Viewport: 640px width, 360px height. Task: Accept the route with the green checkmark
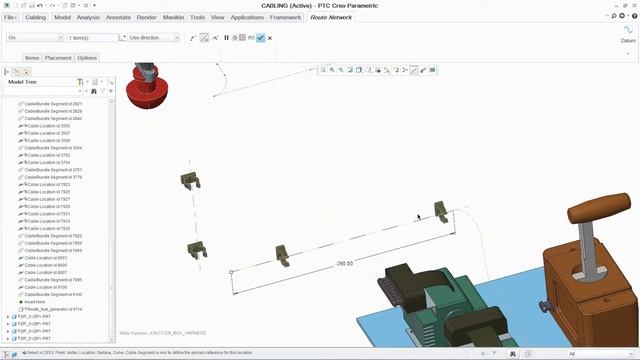point(260,38)
